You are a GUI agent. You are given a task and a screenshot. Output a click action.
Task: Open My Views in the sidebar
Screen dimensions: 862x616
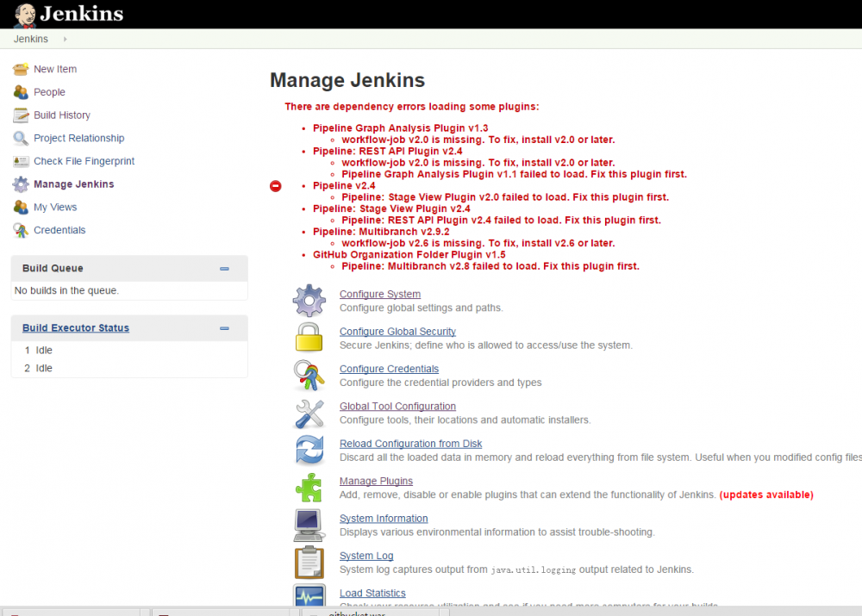(x=55, y=208)
